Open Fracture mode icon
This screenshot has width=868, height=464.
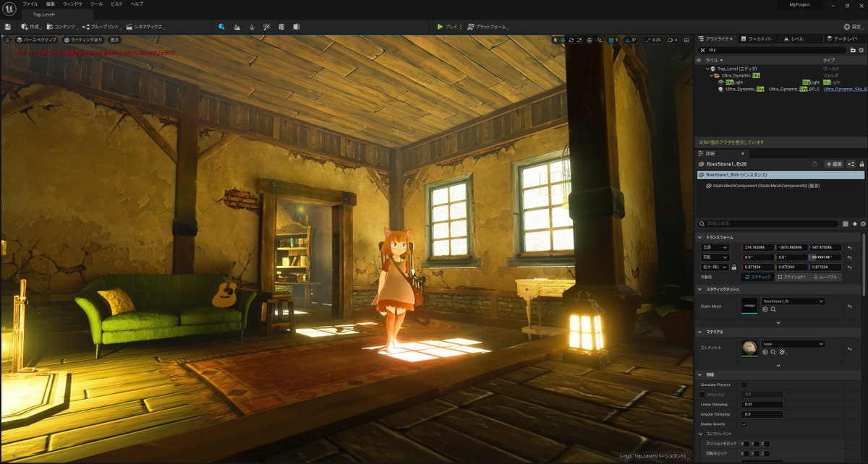[x=281, y=27]
